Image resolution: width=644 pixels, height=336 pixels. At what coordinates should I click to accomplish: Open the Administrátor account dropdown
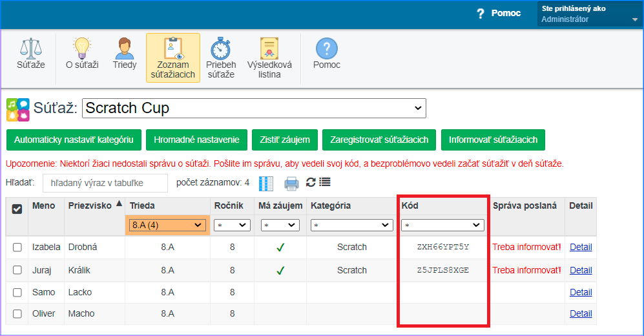[x=589, y=14]
